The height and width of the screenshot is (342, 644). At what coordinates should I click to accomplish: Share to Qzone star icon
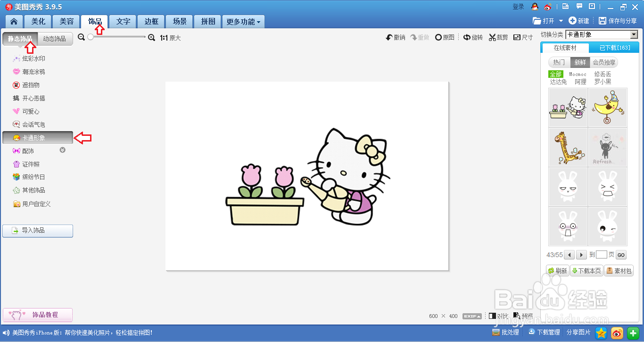click(x=601, y=333)
